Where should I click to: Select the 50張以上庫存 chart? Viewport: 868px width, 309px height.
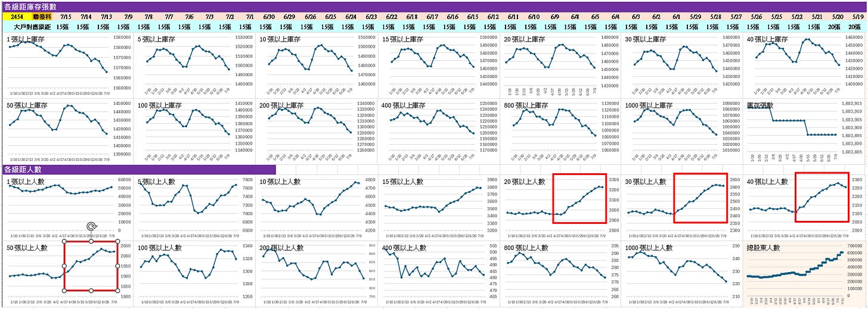tap(67, 131)
